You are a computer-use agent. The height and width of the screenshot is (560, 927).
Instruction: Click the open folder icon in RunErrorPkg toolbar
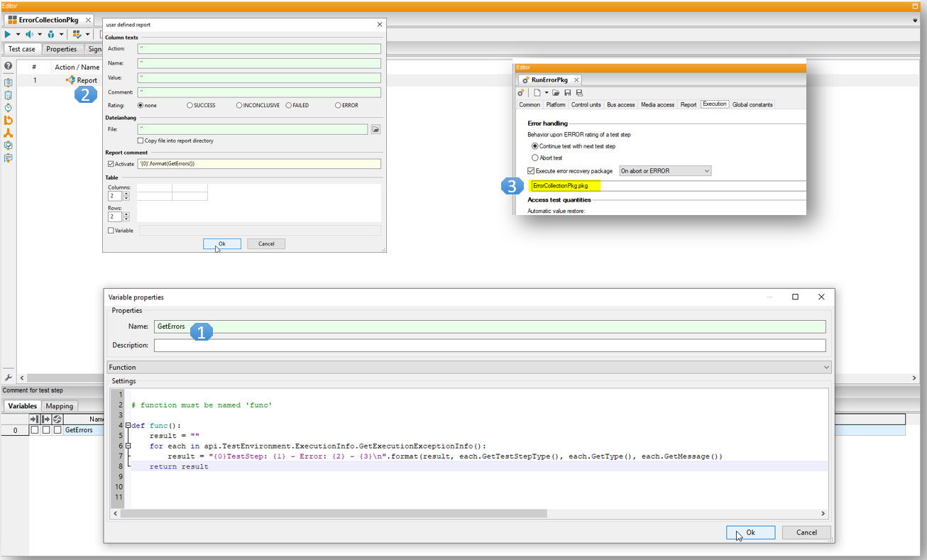556,93
